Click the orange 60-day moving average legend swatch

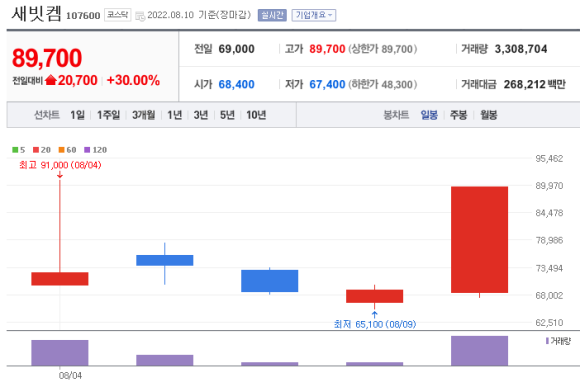pos(61,150)
